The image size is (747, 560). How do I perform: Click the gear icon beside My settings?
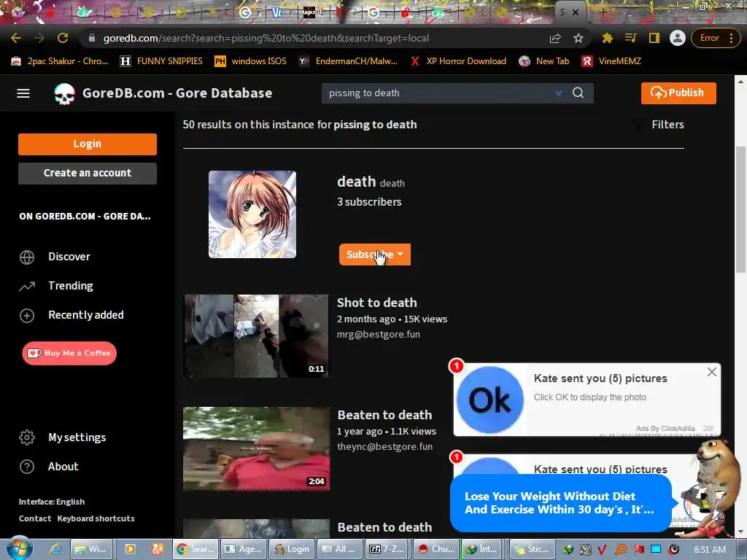[27, 437]
